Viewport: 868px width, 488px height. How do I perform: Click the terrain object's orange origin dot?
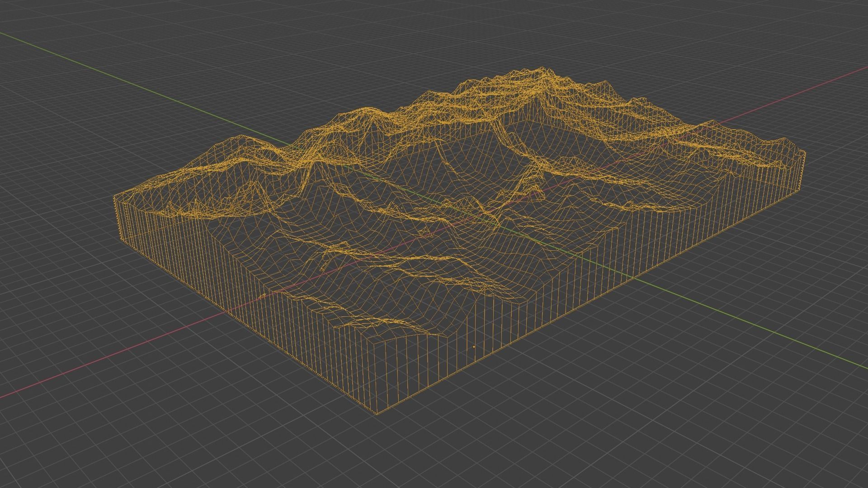click(x=474, y=347)
